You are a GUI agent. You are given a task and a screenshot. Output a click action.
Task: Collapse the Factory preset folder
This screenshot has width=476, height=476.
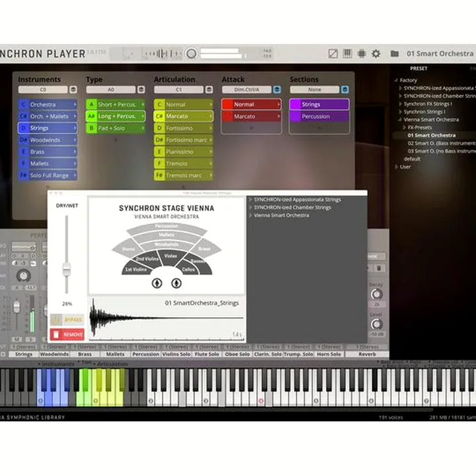[396, 81]
